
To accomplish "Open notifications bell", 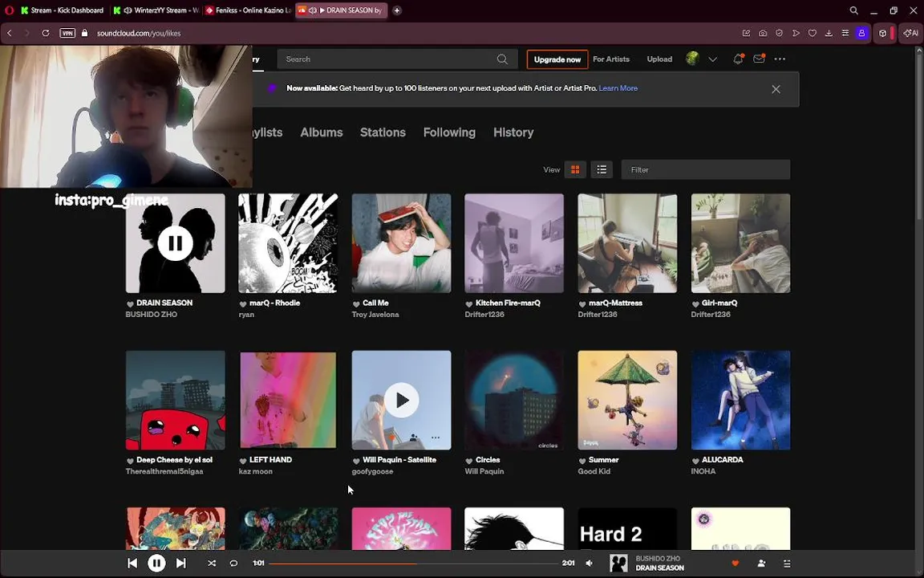I will point(738,59).
